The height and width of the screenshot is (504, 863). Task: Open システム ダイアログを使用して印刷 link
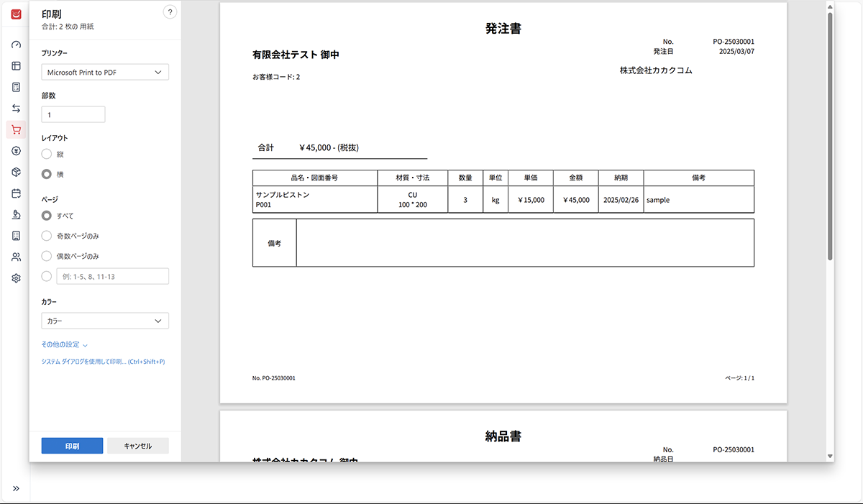103,362
